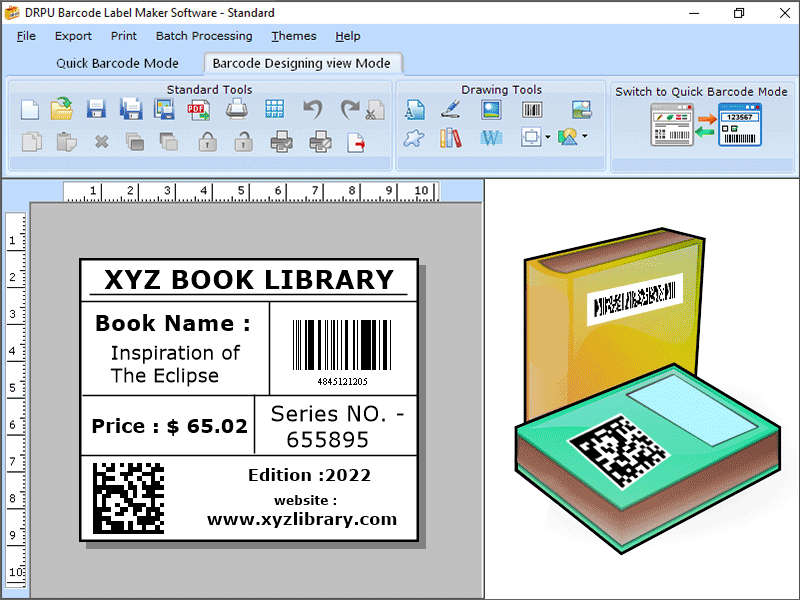Minimize the DRPU Barcode Label Maker window
The height and width of the screenshot is (600, 800).
click(694, 13)
